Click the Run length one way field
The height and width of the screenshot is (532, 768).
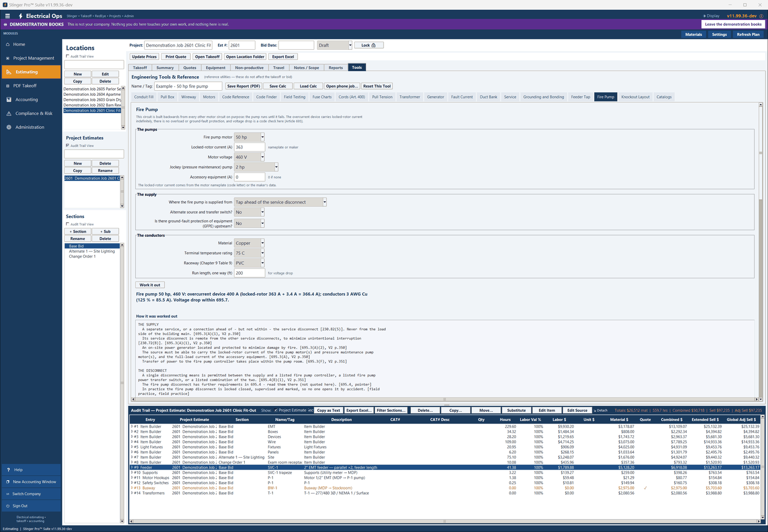click(x=249, y=273)
